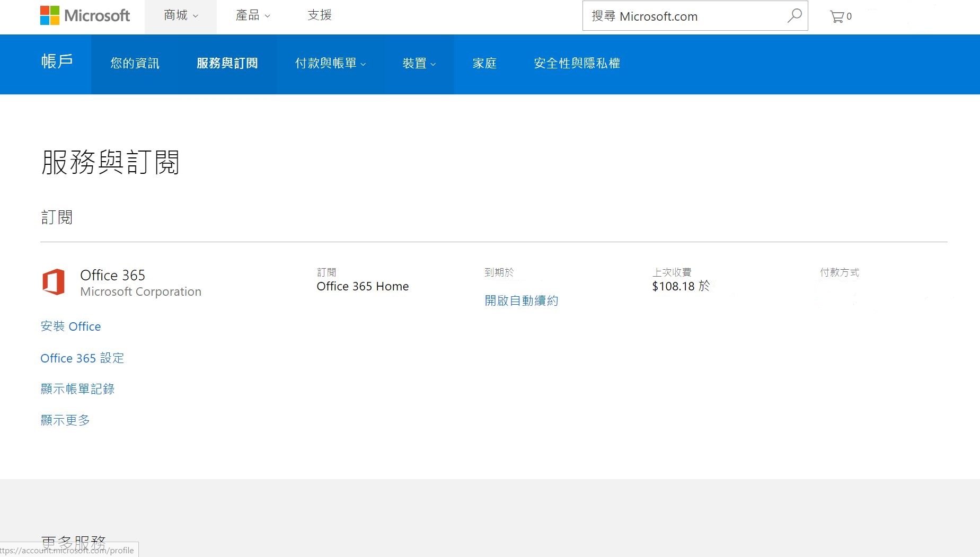Click the 服務與訂閱 page heading
980x557 pixels.
tap(110, 162)
